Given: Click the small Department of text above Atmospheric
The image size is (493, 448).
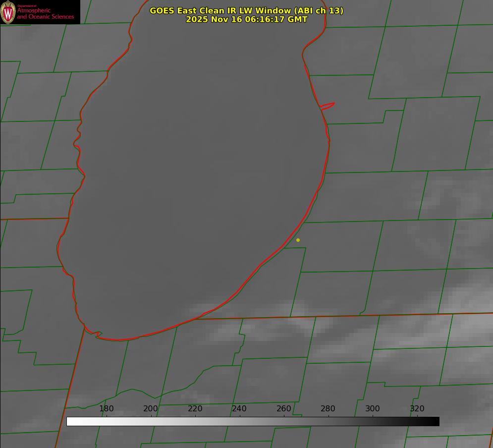Looking at the screenshot, I should 27,6.
